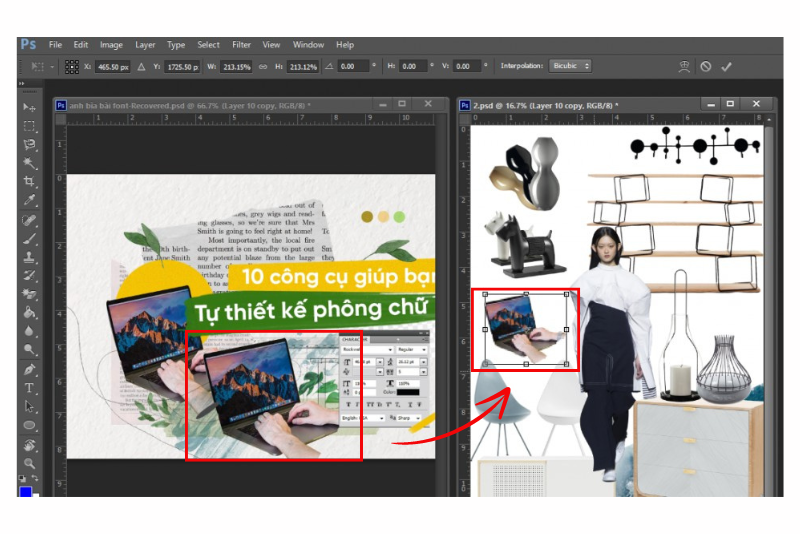Select the Dodge tool
This screenshot has height=534, width=800.
pos(29,349)
